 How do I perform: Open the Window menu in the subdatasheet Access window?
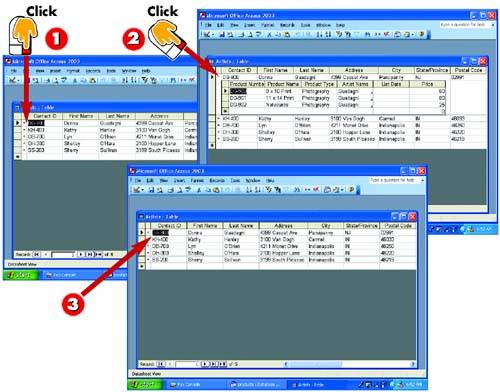pyautogui.click(x=323, y=25)
